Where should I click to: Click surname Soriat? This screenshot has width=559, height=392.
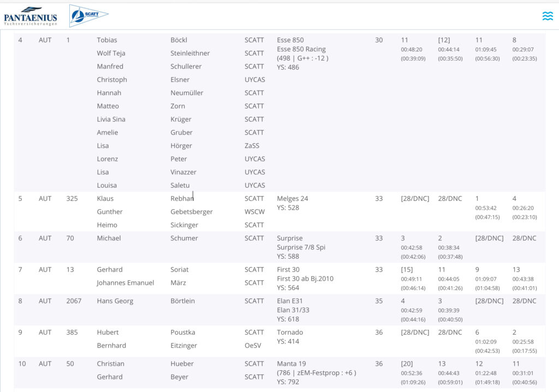click(179, 269)
